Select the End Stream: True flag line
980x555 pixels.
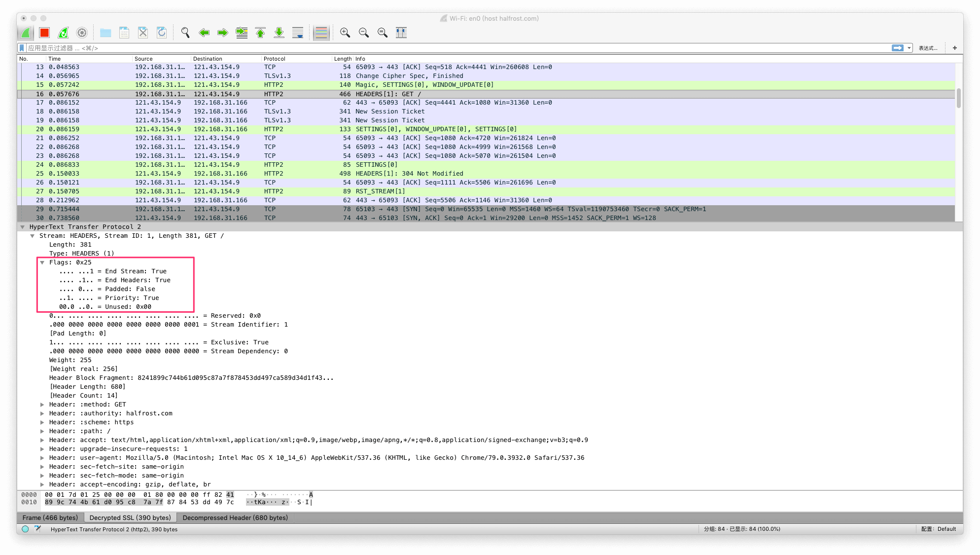coord(113,271)
